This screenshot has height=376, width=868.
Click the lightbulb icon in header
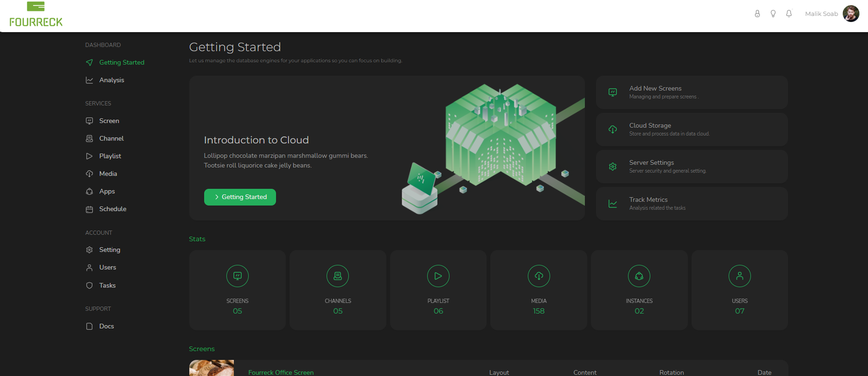(x=773, y=14)
